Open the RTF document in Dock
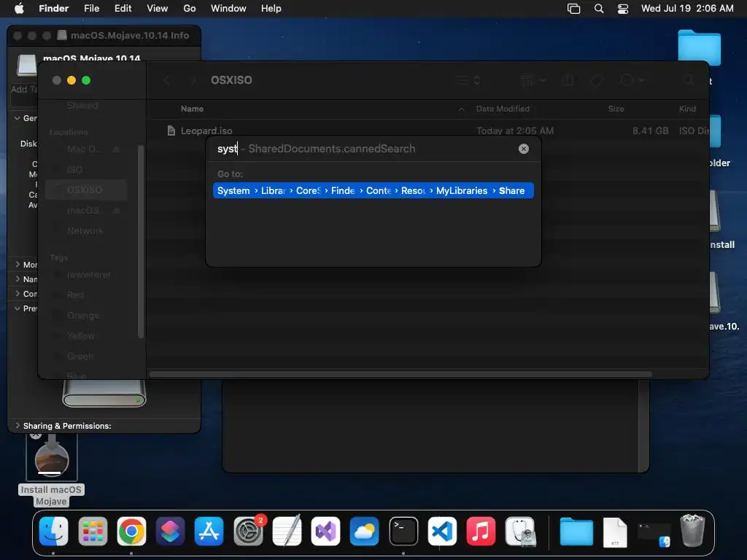 (x=615, y=532)
